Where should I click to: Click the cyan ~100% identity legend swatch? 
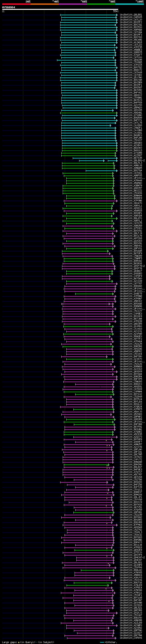[130, 4]
